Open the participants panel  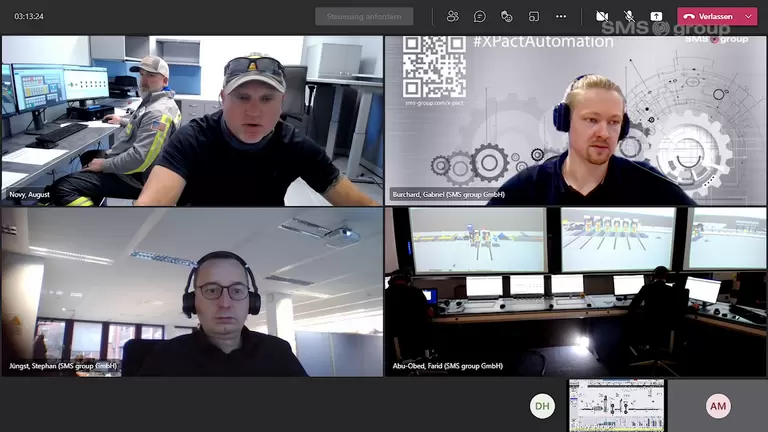[453, 16]
